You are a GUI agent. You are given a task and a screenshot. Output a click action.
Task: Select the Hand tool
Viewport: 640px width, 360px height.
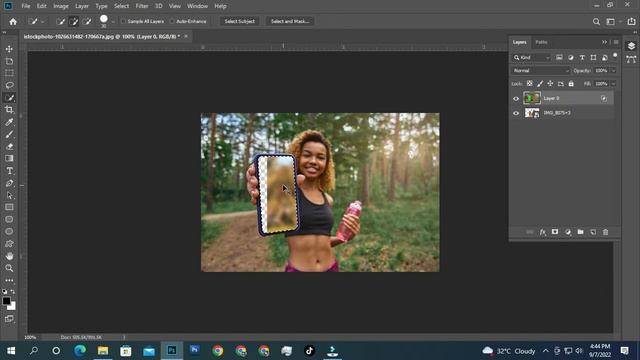coord(9,256)
